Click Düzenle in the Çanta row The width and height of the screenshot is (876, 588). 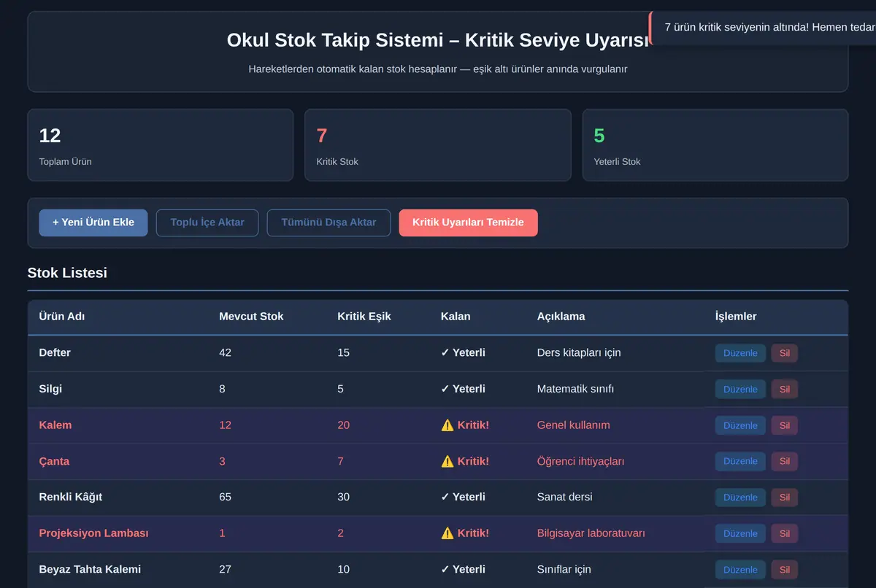click(x=740, y=461)
